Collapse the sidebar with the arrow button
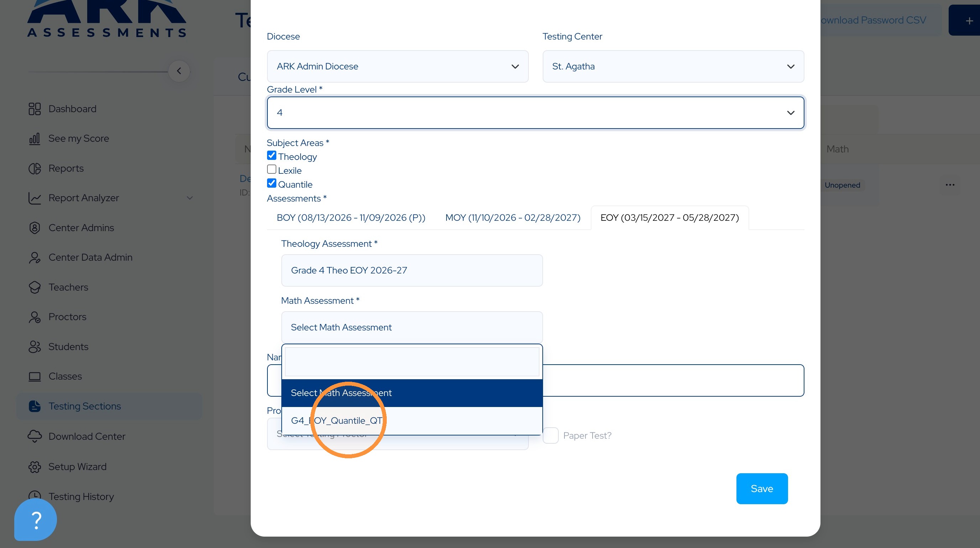 coord(179,71)
